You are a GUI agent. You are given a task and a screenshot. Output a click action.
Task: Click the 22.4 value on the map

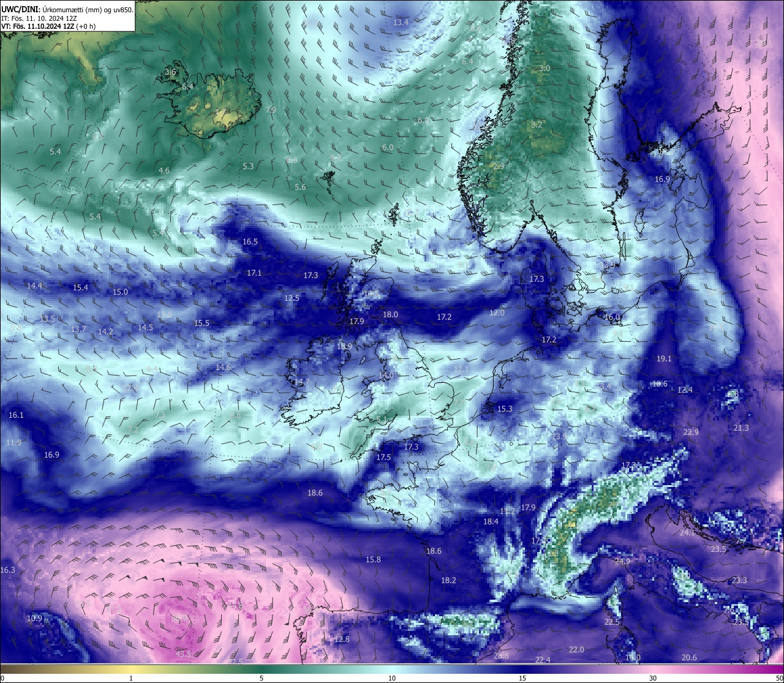[x=543, y=660]
